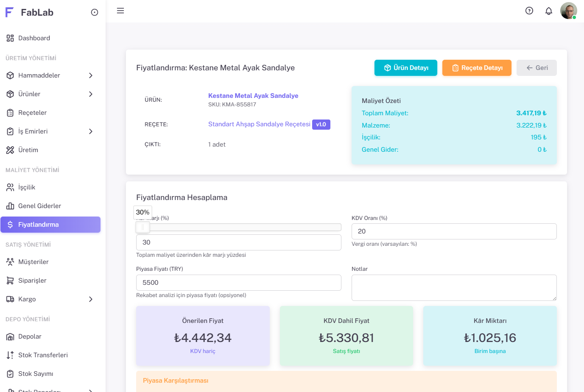The height and width of the screenshot is (392, 584).
Task: Click the FabLab logo icon
Action: pyautogui.click(x=9, y=12)
